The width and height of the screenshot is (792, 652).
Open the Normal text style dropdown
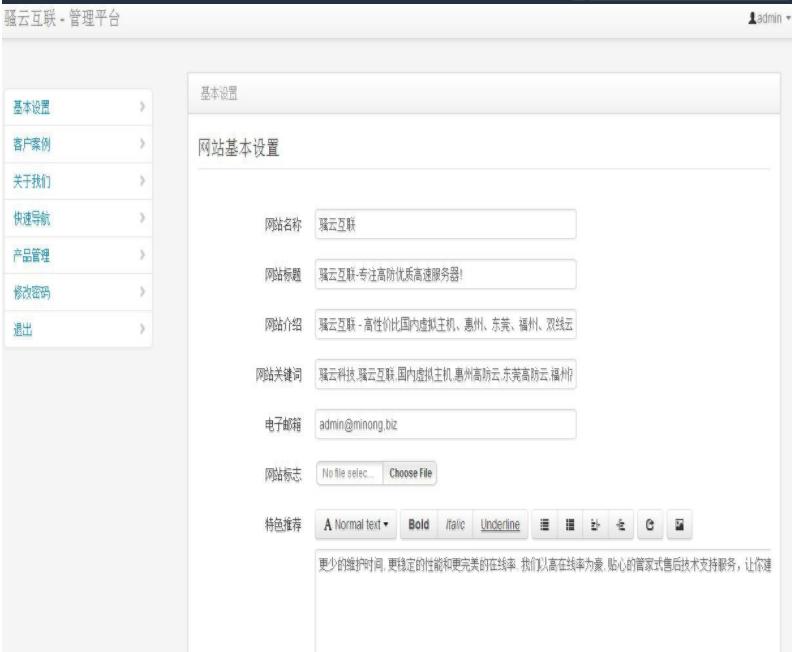[x=358, y=524]
